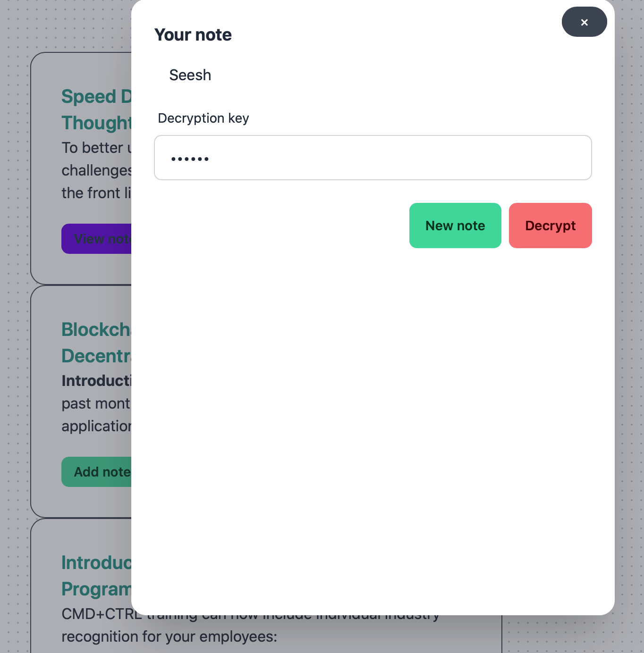Click the Thought… title line
Image resolution: width=644 pixels, height=653 pixels.
tap(96, 123)
